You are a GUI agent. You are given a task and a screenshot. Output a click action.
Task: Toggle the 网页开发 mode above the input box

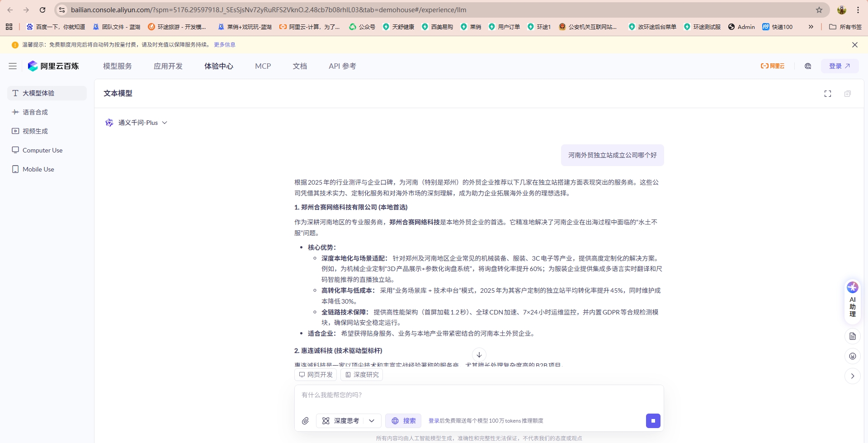[x=315, y=374]
